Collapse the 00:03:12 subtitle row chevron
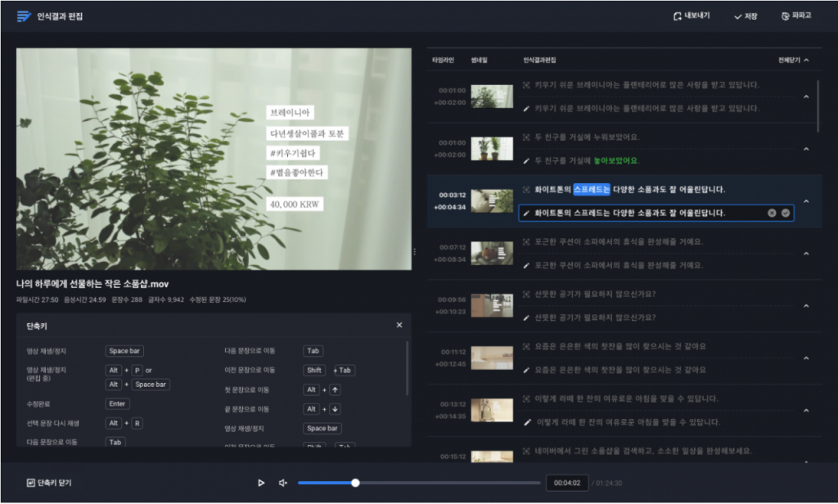Viewport: 838px width, 504px height. coord(806,201)
